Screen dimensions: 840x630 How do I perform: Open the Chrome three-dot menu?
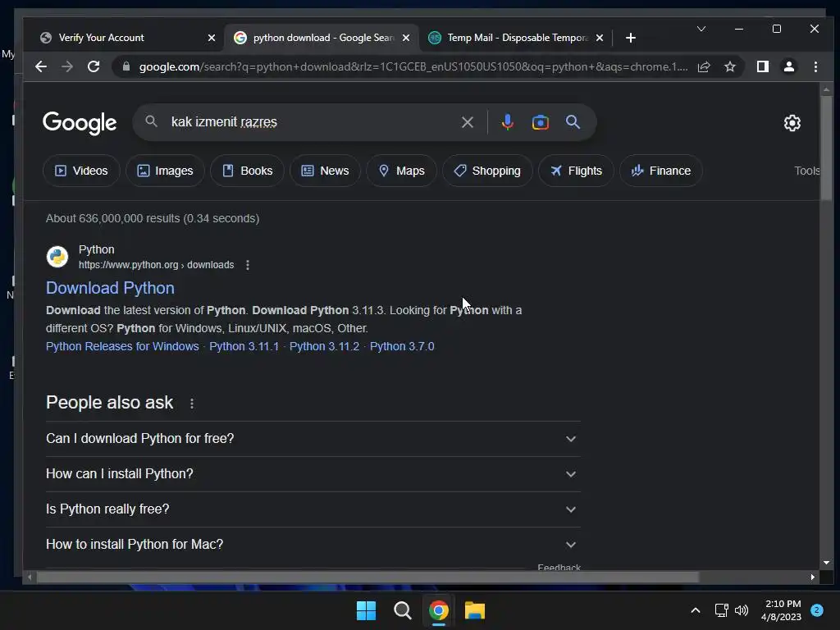(815, 66)
